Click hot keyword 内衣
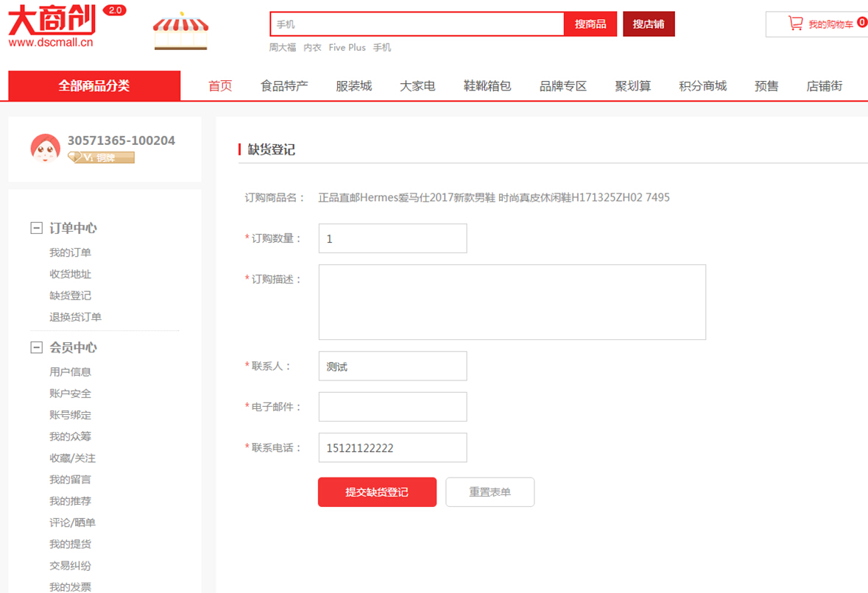The width and height of the screenshot is (868, 593). coord(312,48)
